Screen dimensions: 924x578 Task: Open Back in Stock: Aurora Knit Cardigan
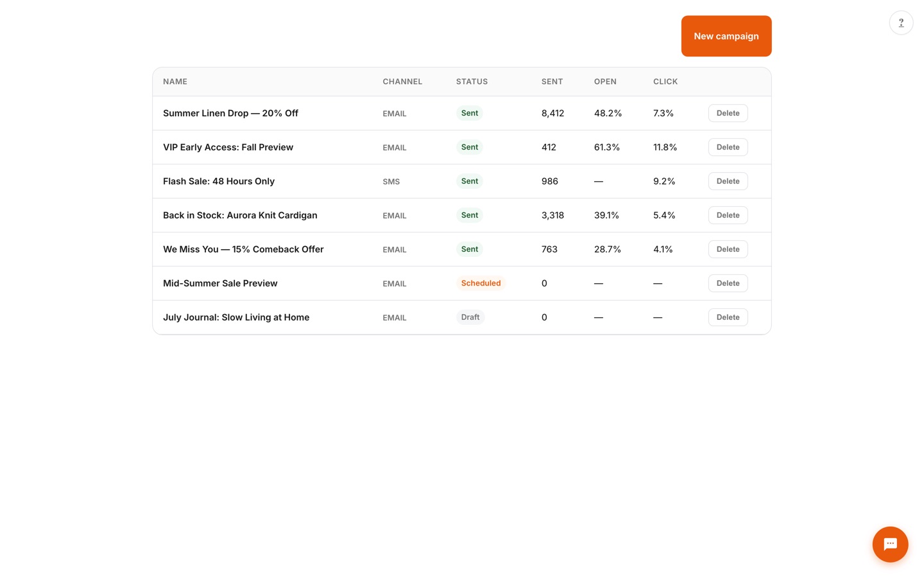pyautogui.click(x=240, y=215)
